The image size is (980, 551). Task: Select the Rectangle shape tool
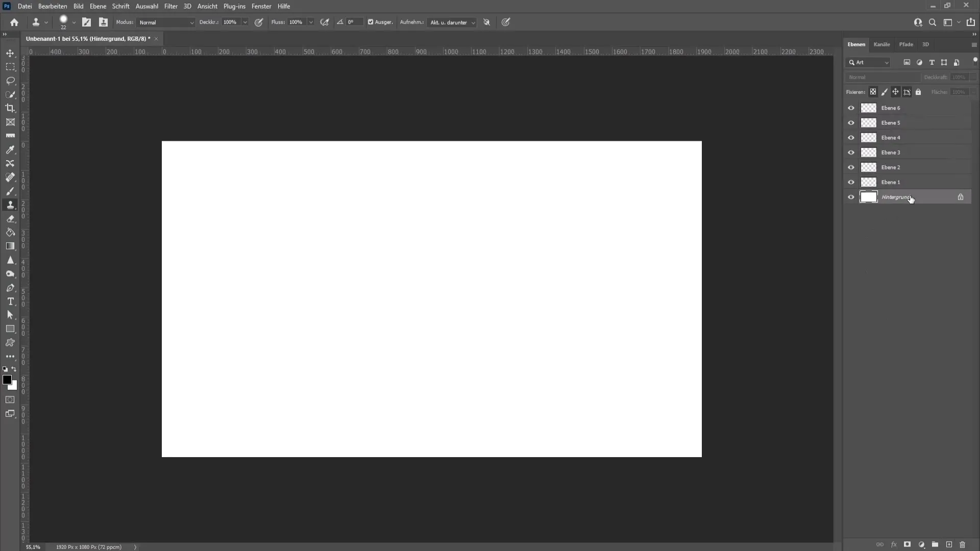click(10, 329)
